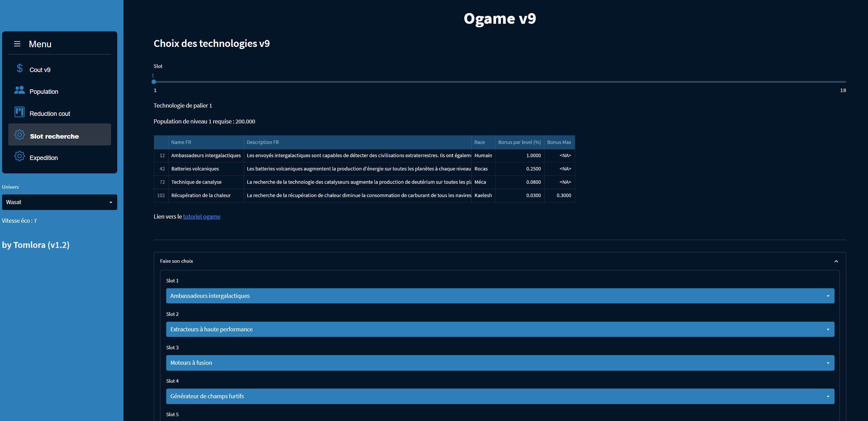Image resolution: width=868 pixels, height=421 pixels.
Task: Click row index 42 in the table
Action: [161, 169]
